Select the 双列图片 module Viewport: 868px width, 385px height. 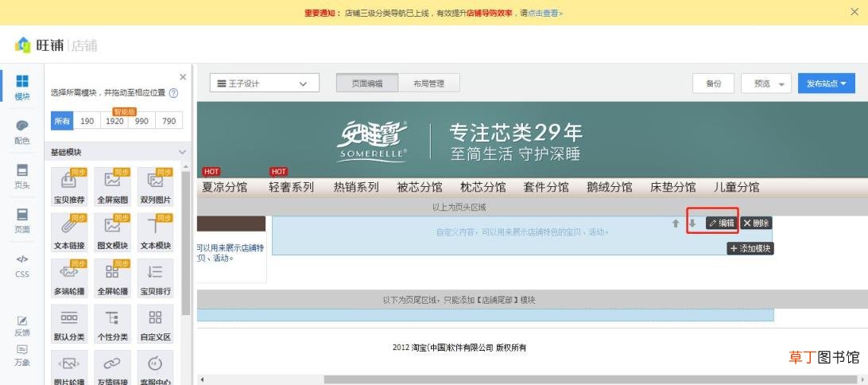pyautogui.click(x=156, y=186)
